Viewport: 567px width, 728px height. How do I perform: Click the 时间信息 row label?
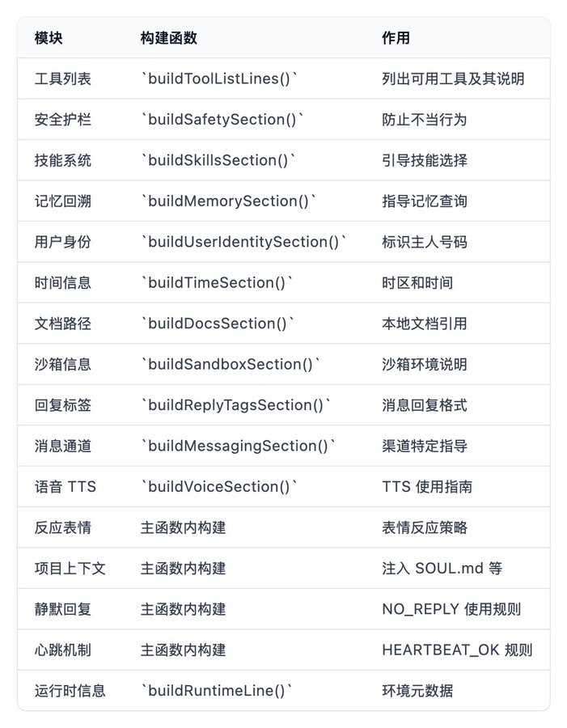tap(63, 283)
